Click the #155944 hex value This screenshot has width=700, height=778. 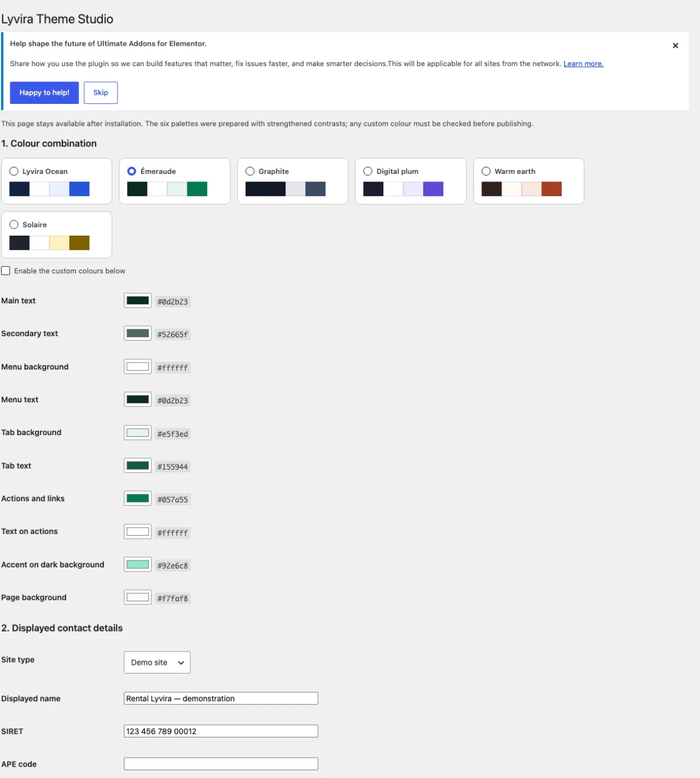(173, 467)
